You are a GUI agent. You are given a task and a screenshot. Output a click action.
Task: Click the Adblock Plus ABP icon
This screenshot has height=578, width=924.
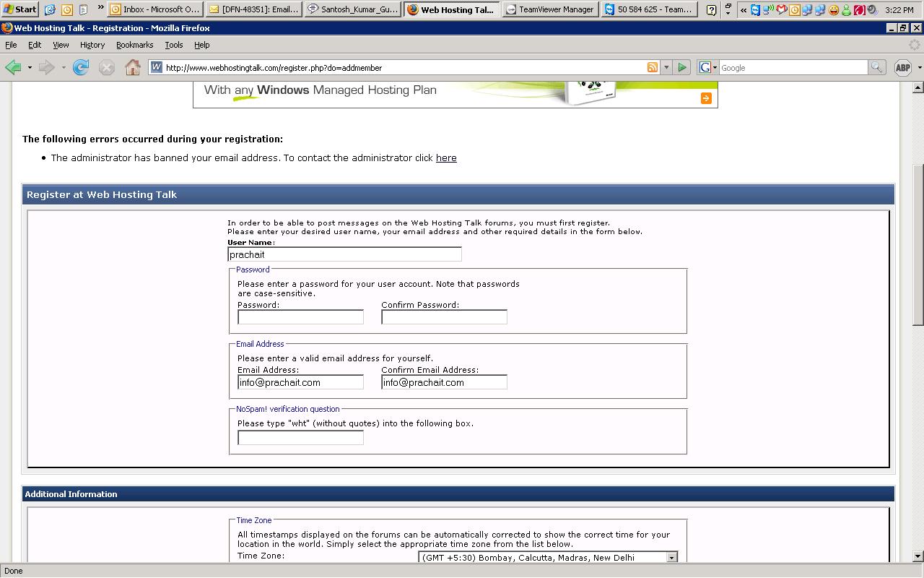[902, 67]
